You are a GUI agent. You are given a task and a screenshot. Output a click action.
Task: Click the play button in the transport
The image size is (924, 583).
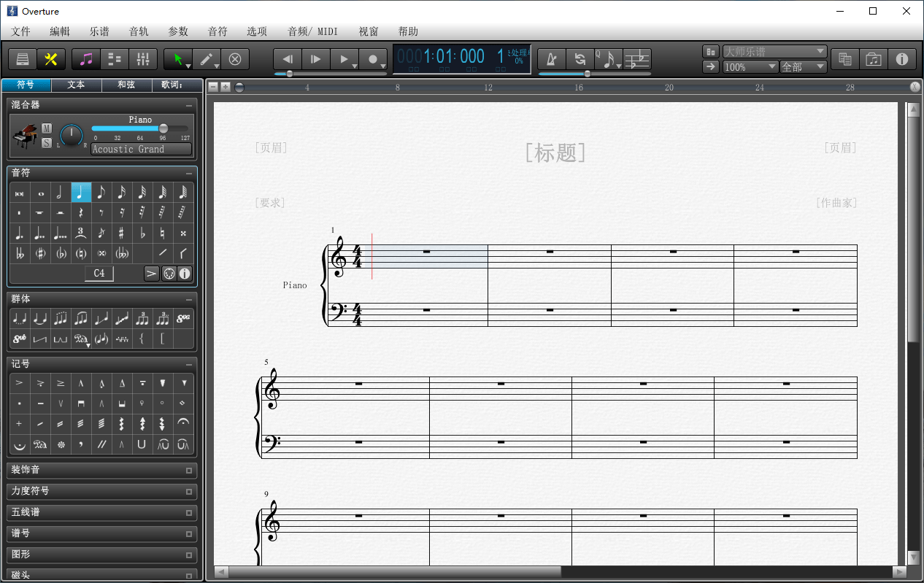[x=344, y=59]
